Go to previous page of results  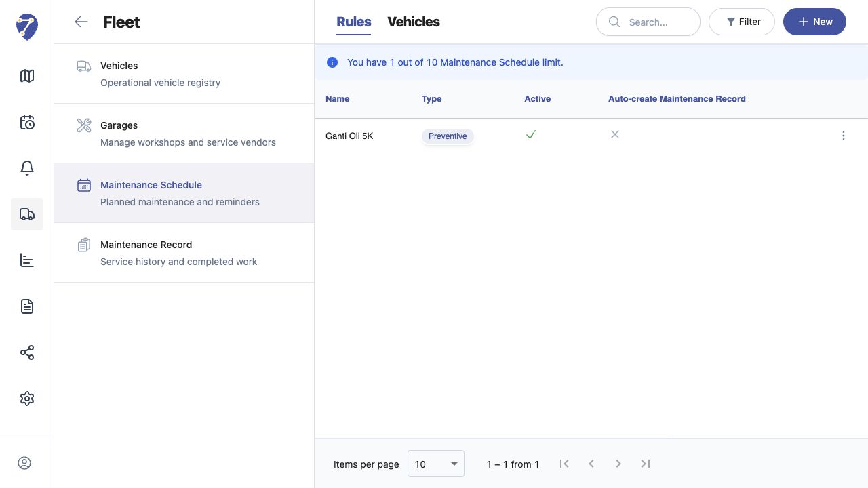coord(591,464)
